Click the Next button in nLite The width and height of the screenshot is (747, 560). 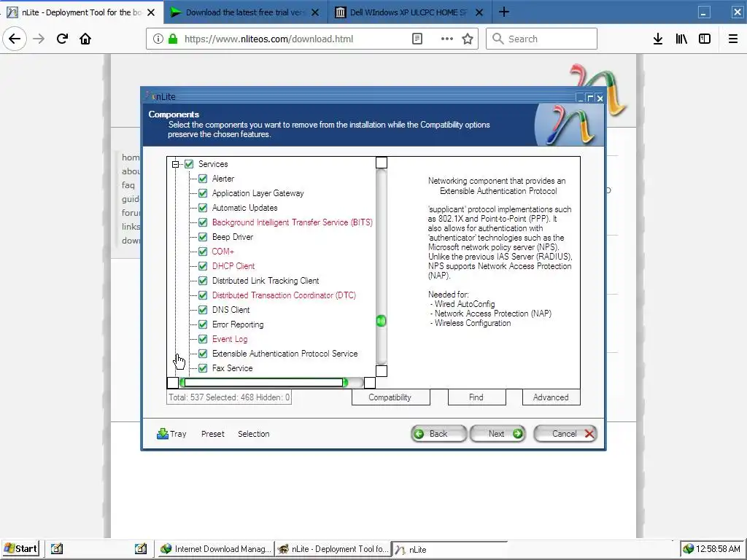(498, 434)
